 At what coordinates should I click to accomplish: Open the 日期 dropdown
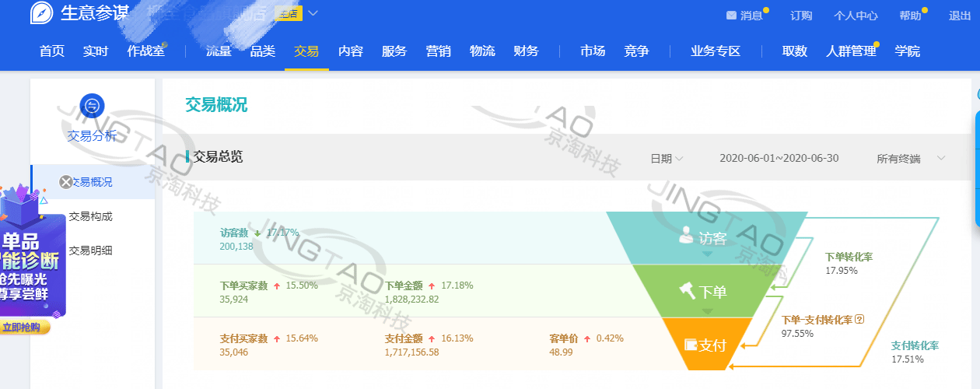(667, 159)
